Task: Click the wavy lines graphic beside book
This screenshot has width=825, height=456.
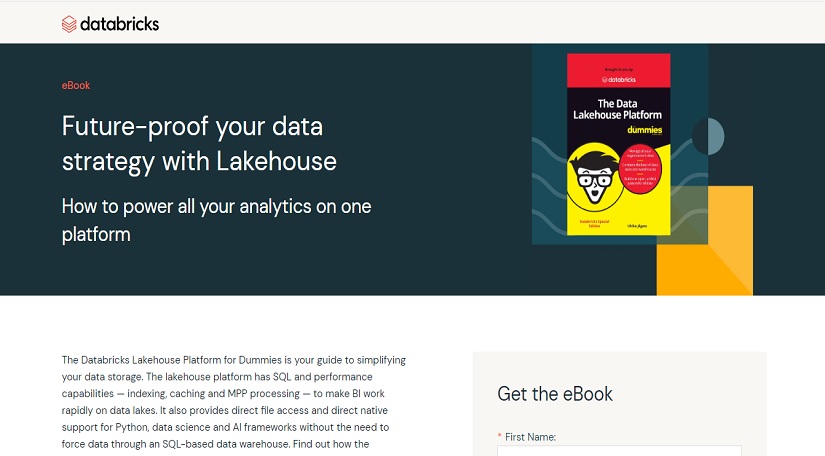Action: click(549, 184)
